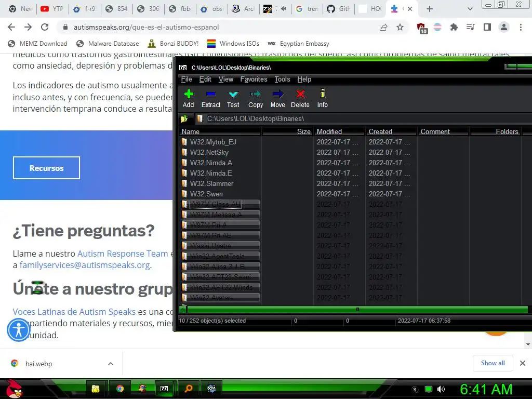Screen dimensions: 532x399
Task: Switch to the GitHub browser tab
Action: [x=339, y=9]
